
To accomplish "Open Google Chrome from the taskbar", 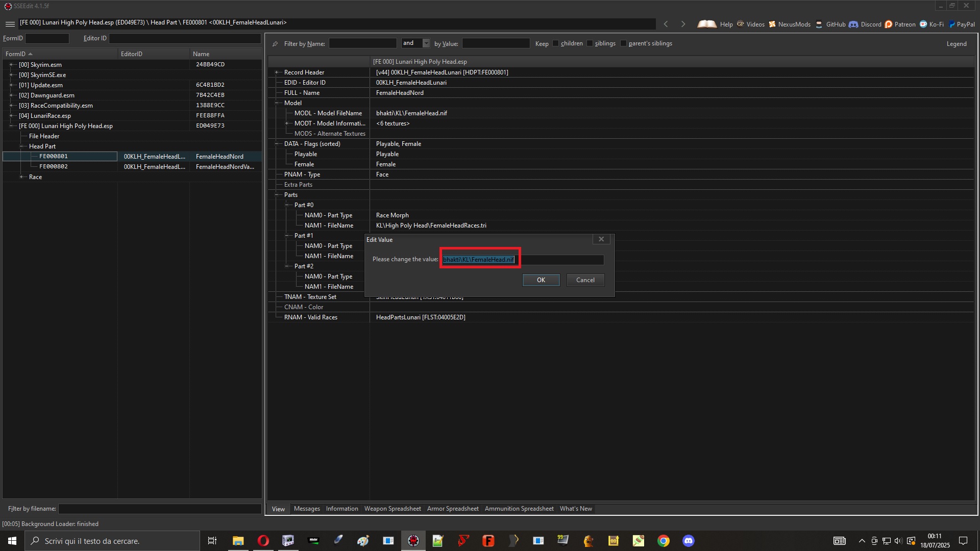I will pyautogui.click(x=663, y=541).
